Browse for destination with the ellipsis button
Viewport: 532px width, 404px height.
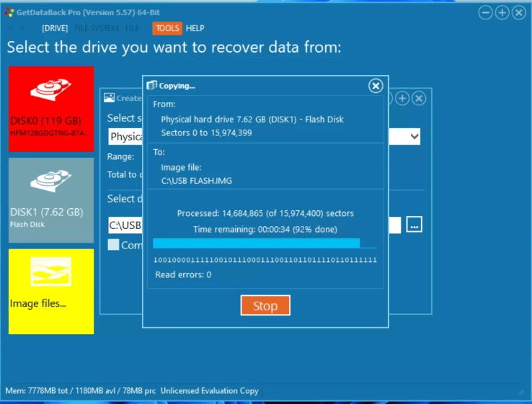point(414,225)
